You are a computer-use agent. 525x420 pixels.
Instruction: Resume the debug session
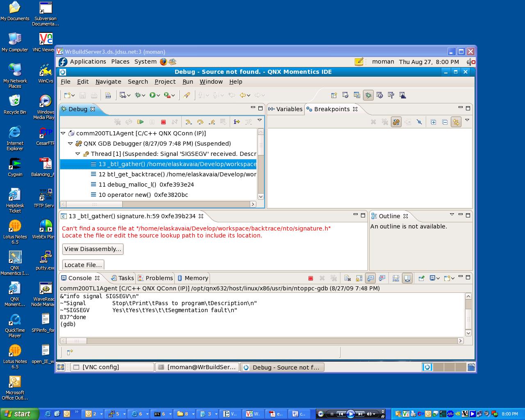140,122
